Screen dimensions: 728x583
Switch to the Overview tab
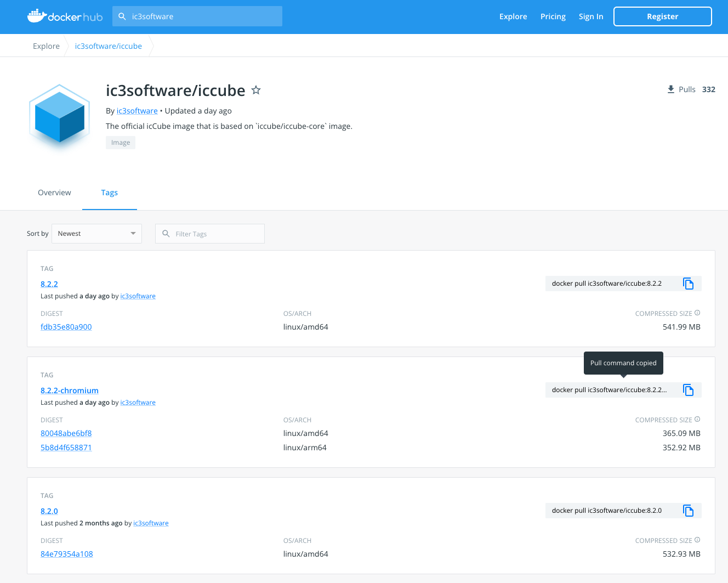point(54,193)
